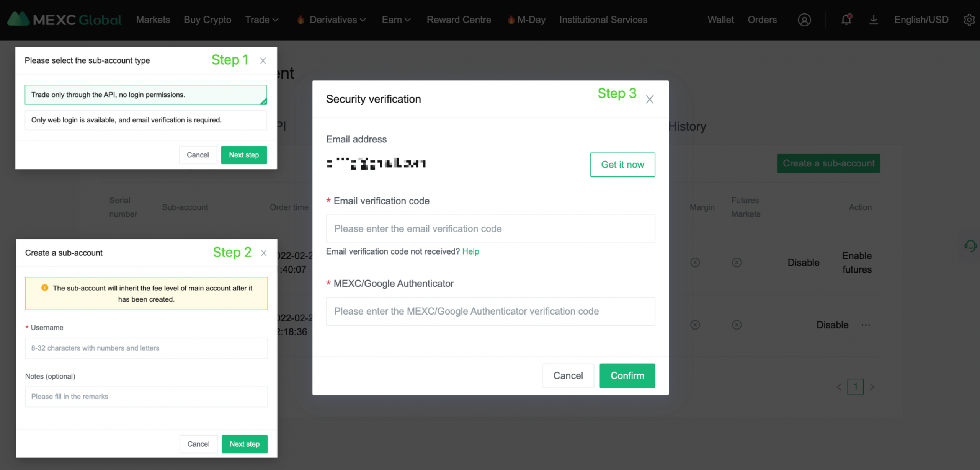The image size is (980, 470).
Task: Click the MEXC Global logo
Action: coord(64,20)
